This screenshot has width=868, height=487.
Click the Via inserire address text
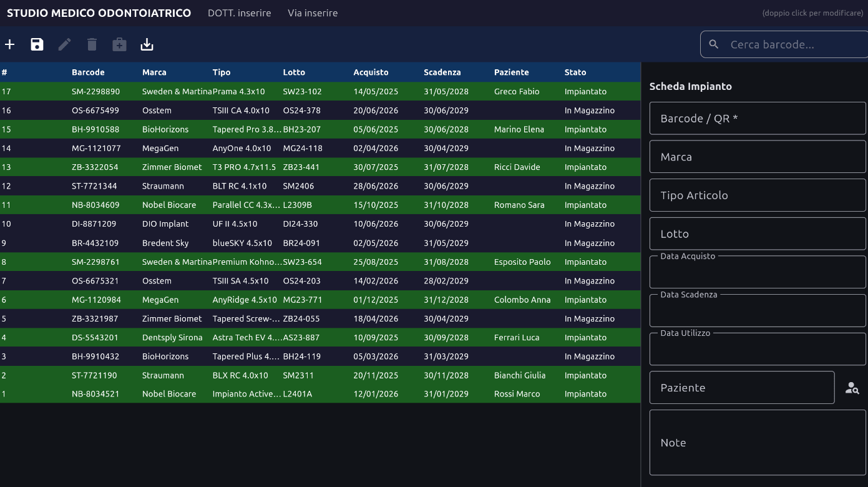[x=313, y=12]
